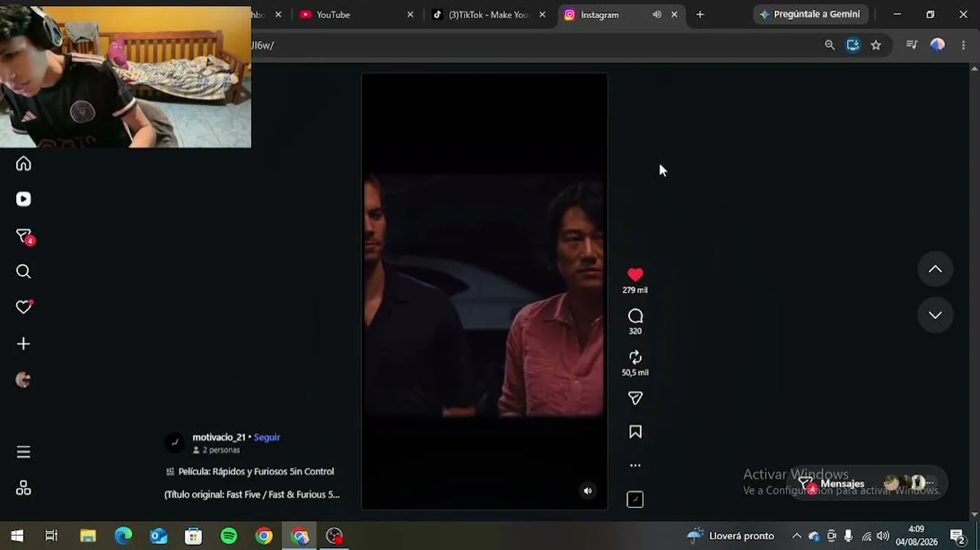Pause the reel video
The width and height of the screenshot is (980, 550).
point(485,291)
